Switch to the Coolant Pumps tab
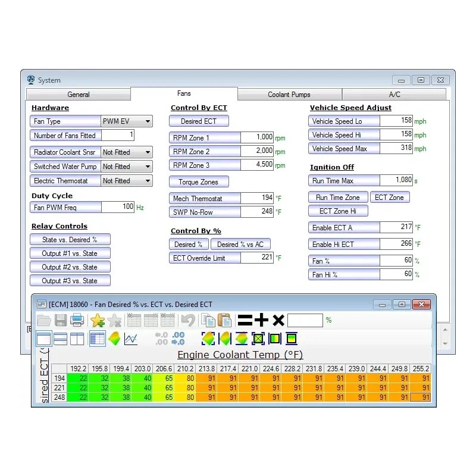 tap(289, 95)
